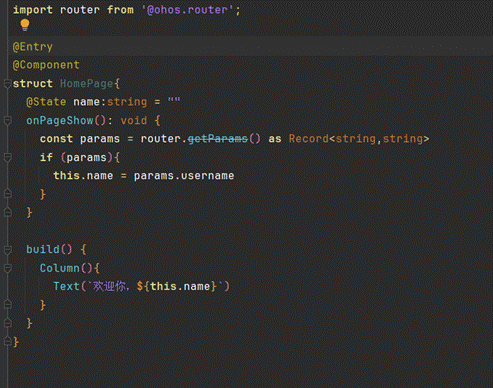Click fold-end marker closing the if block
Image resolution: width=493 pixels, height=388 pixels.
(x=8, y=193)
